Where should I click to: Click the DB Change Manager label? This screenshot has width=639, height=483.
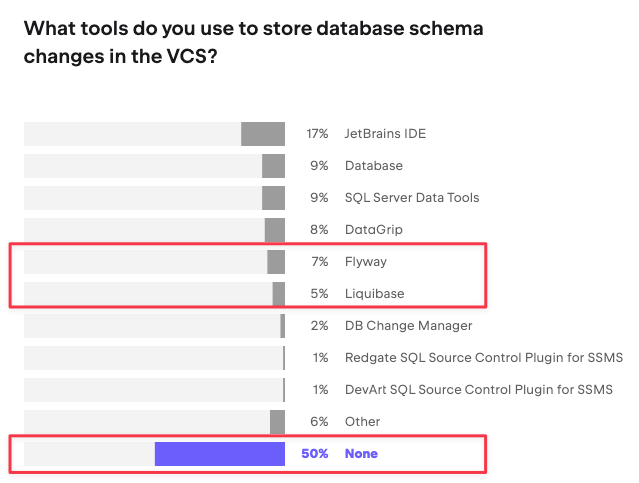pos(408,326)
